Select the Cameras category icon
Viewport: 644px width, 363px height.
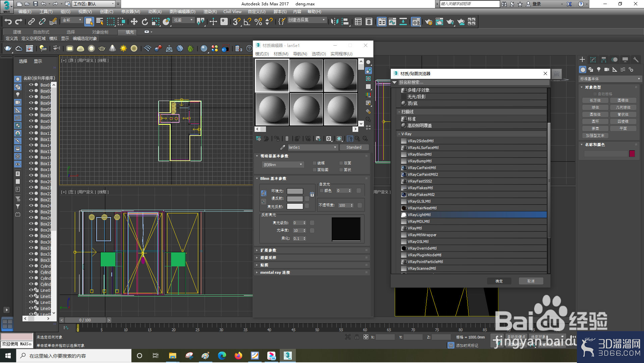[607, 69]
